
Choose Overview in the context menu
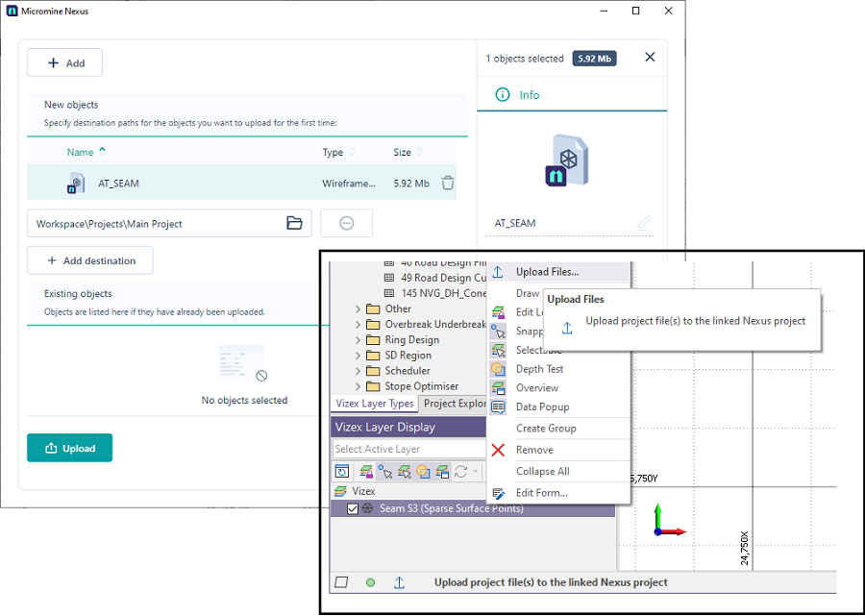click(558, 387)
